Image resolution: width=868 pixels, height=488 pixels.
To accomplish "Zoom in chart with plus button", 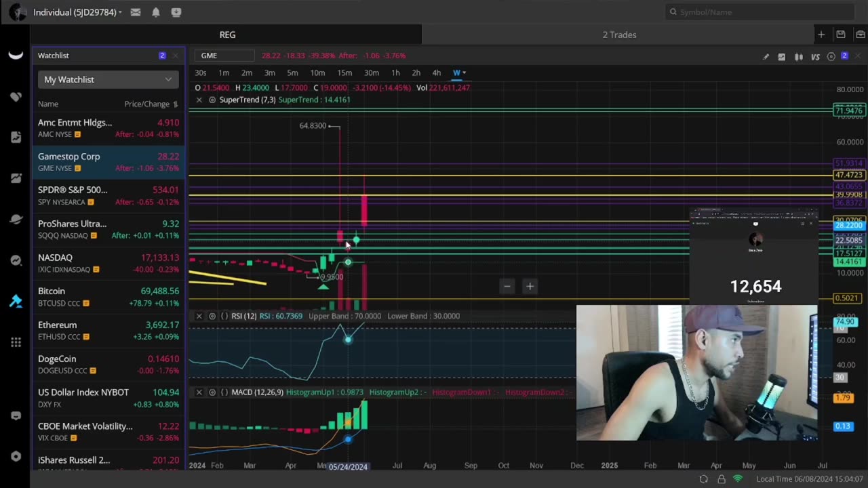I will tap(530, 286).
